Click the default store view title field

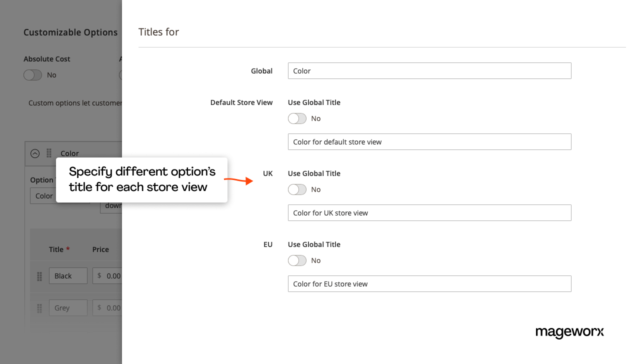429,141
